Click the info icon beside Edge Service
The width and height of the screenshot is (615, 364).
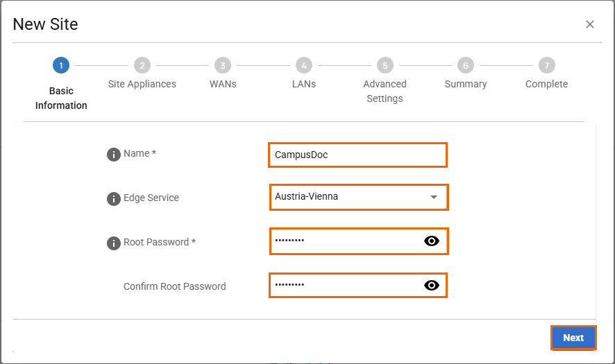pyautogui.click(x=114, y=199)
